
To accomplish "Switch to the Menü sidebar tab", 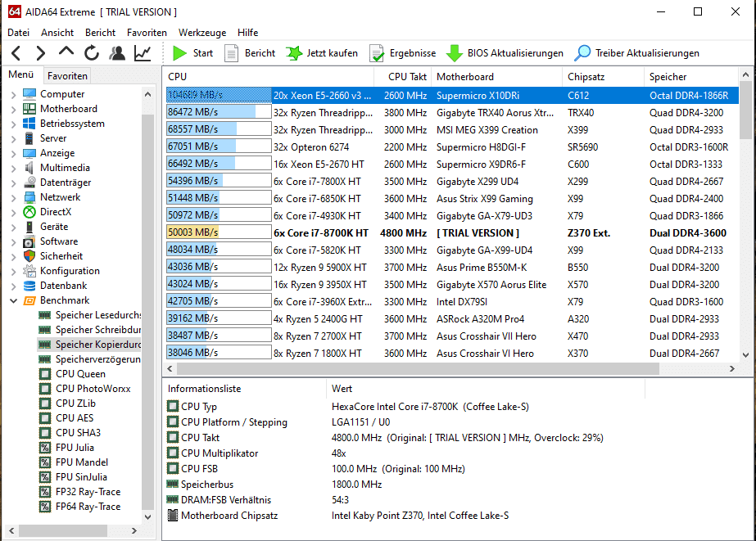I will point(21,74).
